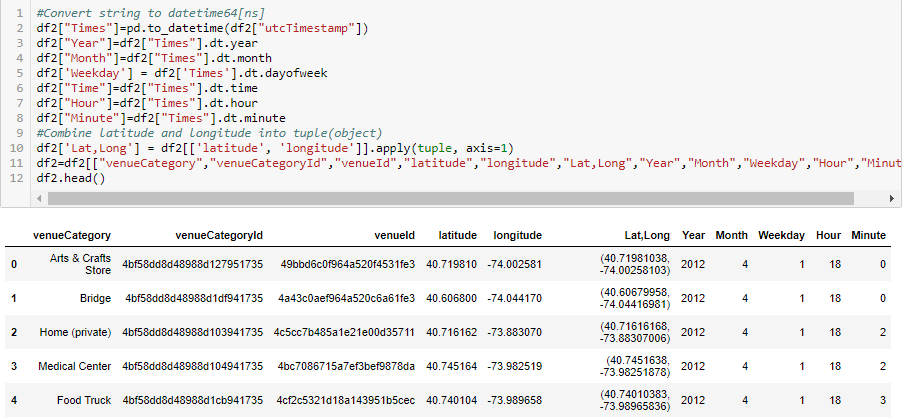Click the venueId column header
The image size is (907, 419).
[394, 236]
